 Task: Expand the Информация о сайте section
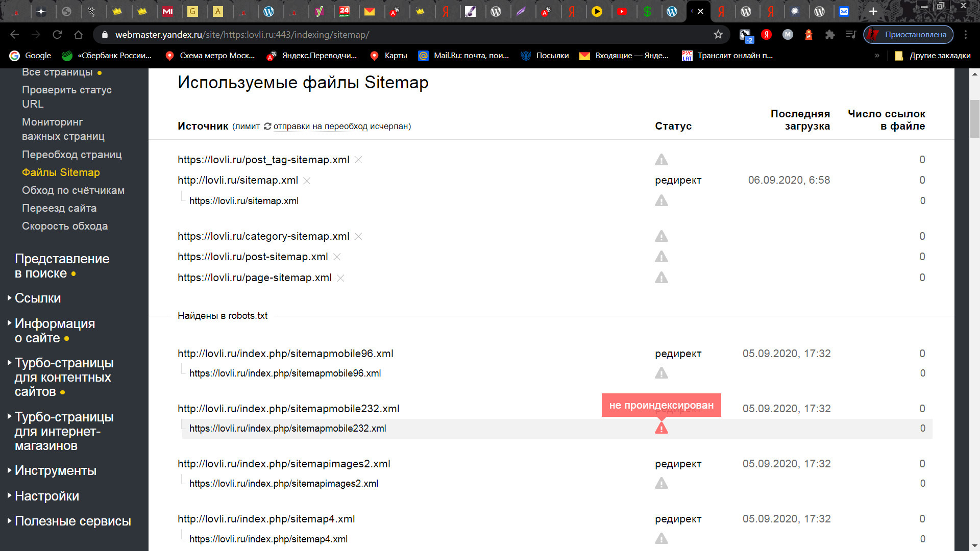(x=55, y=331)
